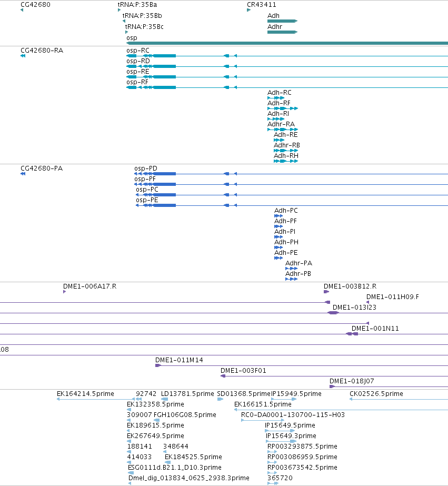Click the IP15649.5prime EST label
448x486 pixels.
[290, 426]
